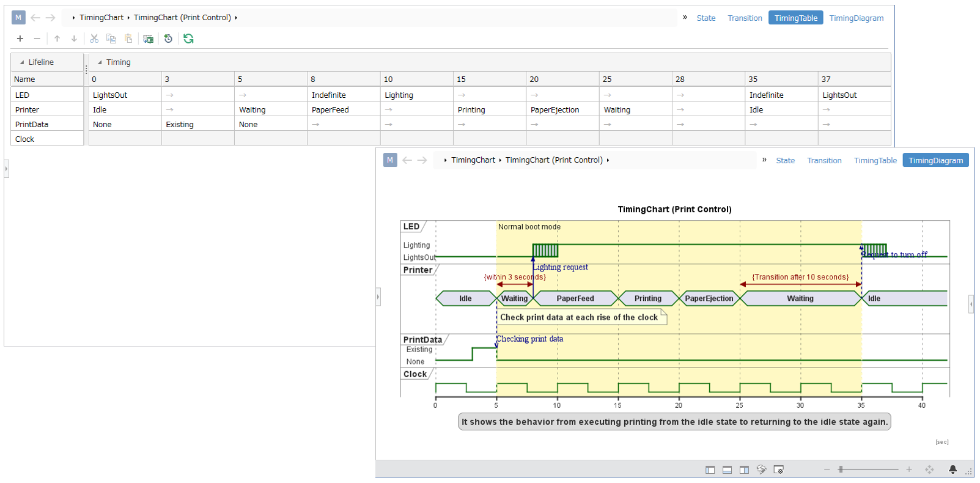The width and height of the screenshot is (980, 483).
Task: Click the TimingChart (Print Control) breadcrumb in the table window
Action: pos(182,18)
